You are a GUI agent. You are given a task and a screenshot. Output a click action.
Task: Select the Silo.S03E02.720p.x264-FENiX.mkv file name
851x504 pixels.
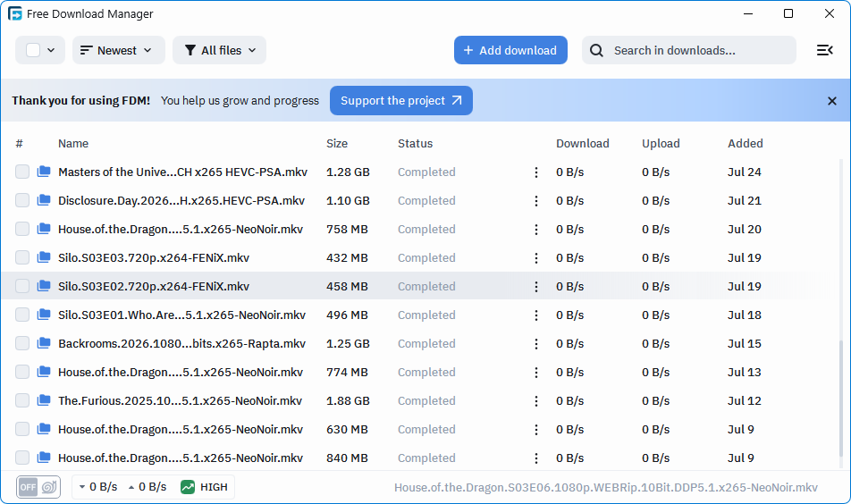[154, 287]
